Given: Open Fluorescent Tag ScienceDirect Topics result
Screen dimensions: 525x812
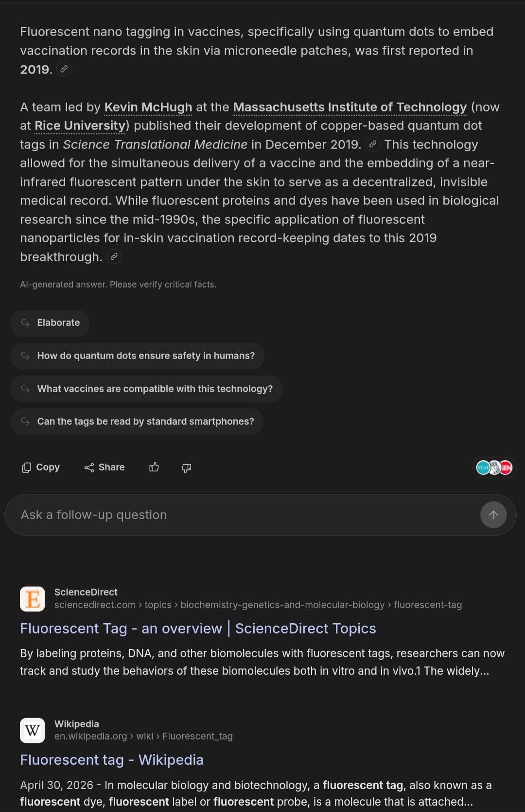Looking at the screenshot, I should (x=198, y=629).
